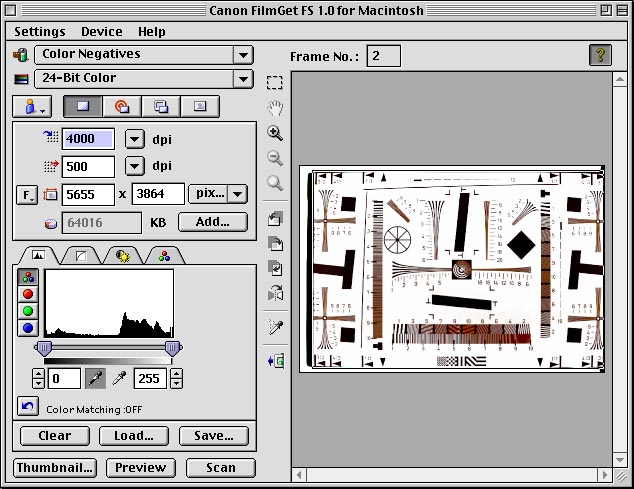The width and height of the screenshot is (634, 489).
Task: Select the blue channel button
Action: 28,328
